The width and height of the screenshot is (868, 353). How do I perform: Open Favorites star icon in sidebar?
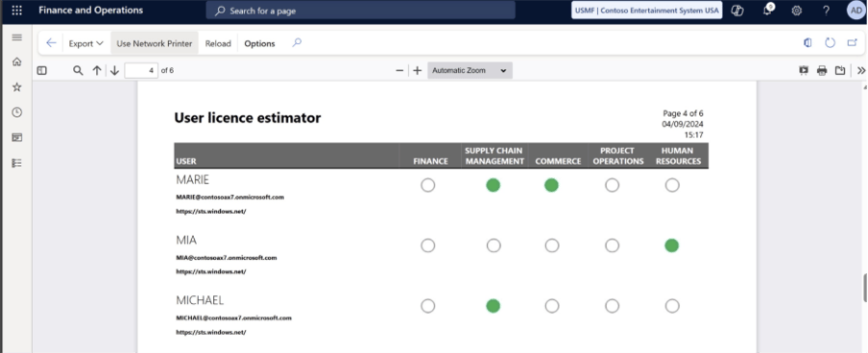pos(17,87)
